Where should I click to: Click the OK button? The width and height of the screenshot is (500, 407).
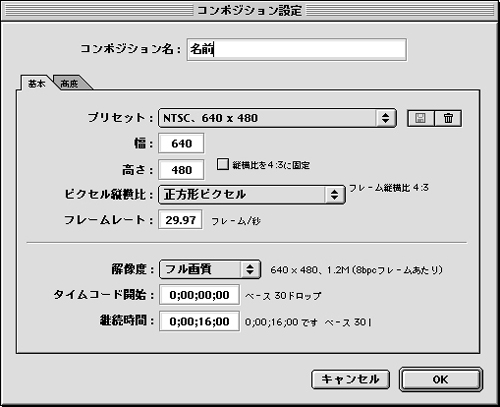(441, 379)
